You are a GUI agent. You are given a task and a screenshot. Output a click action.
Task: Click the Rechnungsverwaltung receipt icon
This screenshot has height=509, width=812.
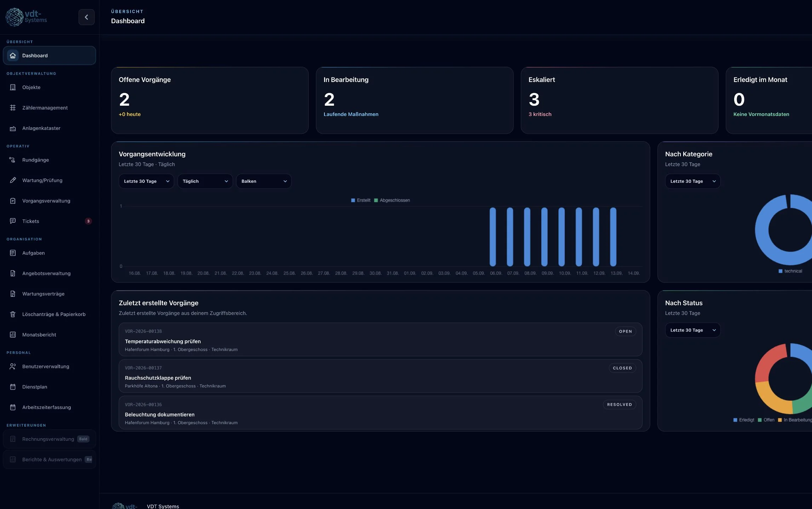[x=13, y=439]
